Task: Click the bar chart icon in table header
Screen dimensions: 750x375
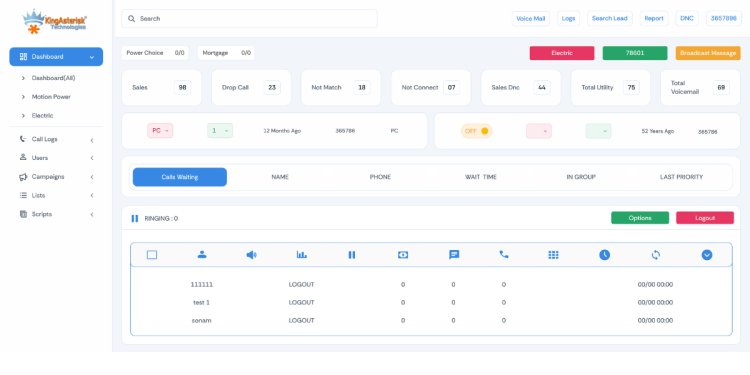Action: click(x=301, y=255)
